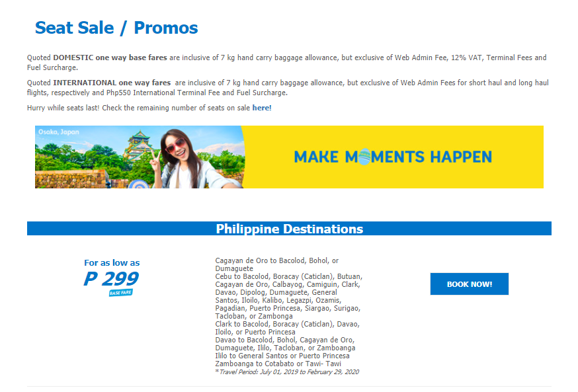This screenshot has width=578, height=392.
Task: Click the DOMESTIC one way base fares text
Action: point(110,58)
